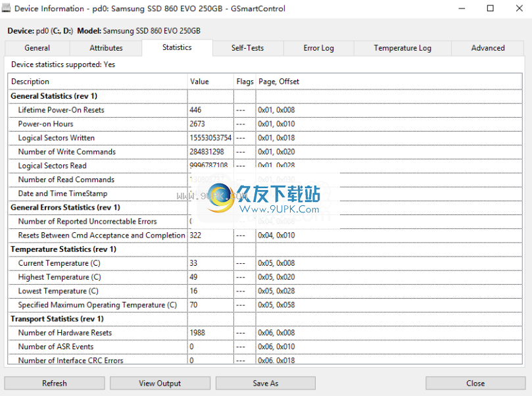Click the 0x05, 0x020 offset cell
Image resolution: width=532 pixels, height=396 pixels.
[x=389, y=277]
